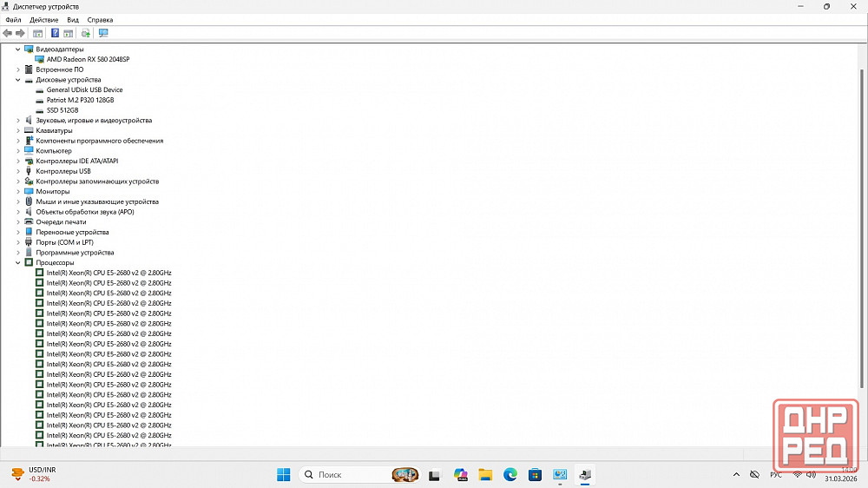This screenshot has height=488, width=868.
Task: Expand the Мониторы category
Action: [17, 191]
